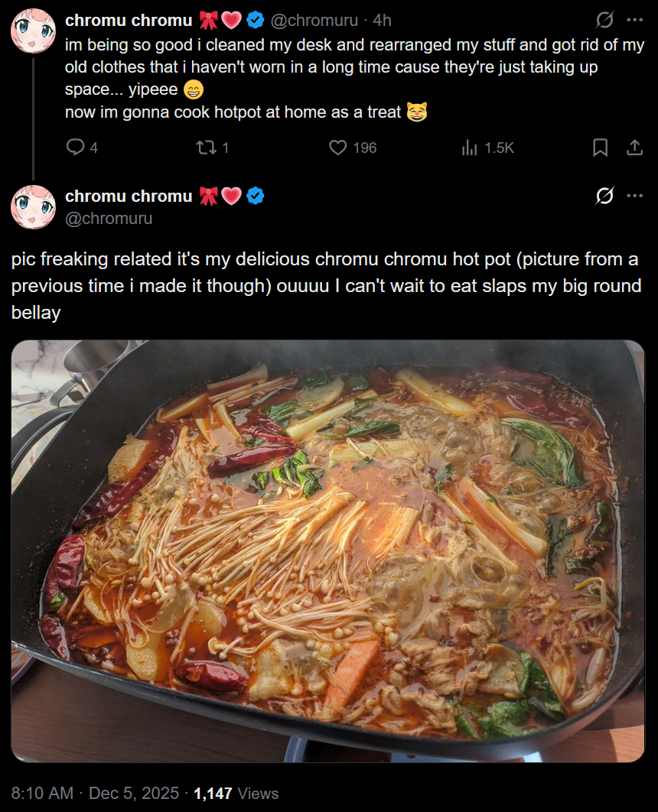658x812 pixels.
Task: Expand more options on hot pot tweet
Action: [635, 196]
